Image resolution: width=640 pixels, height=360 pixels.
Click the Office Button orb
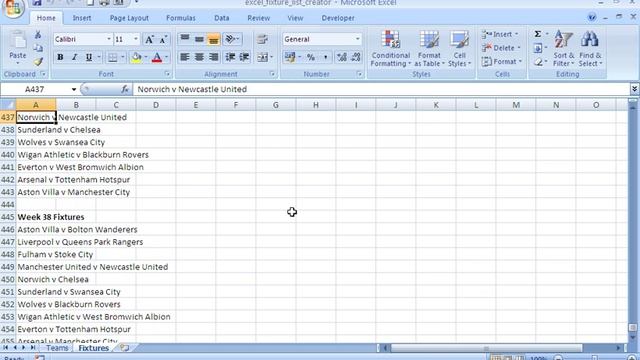[x=13, y=8]
